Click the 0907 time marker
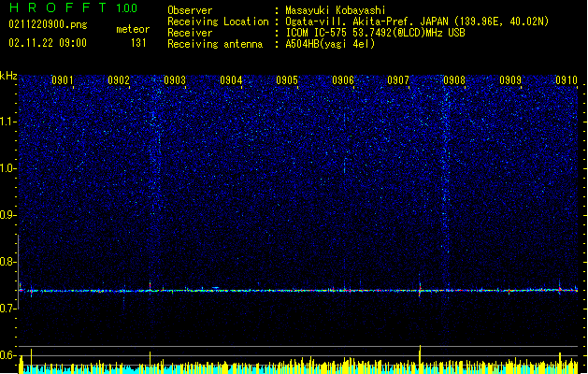 click(x=398, y=79)
